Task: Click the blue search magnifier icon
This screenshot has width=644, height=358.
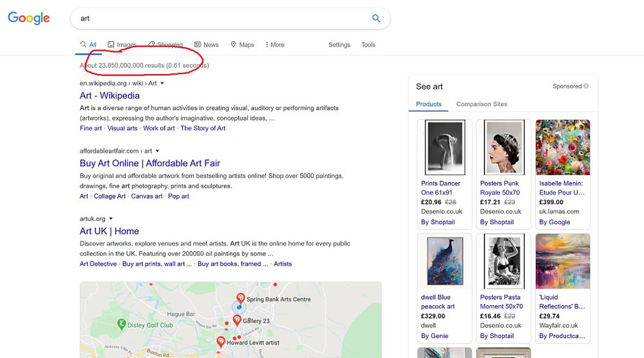Action: point(376,18)
